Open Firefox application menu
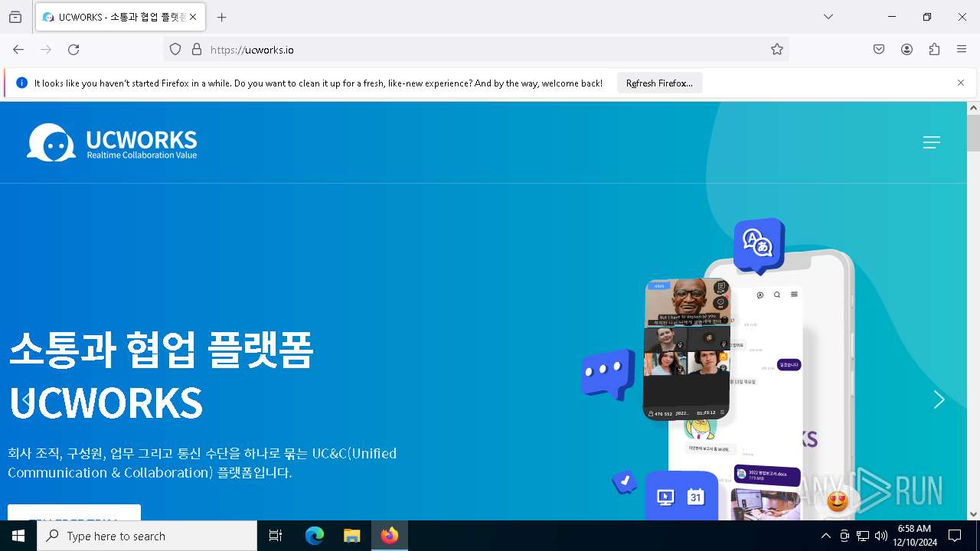The image size is (980, 551). (962, 50)
